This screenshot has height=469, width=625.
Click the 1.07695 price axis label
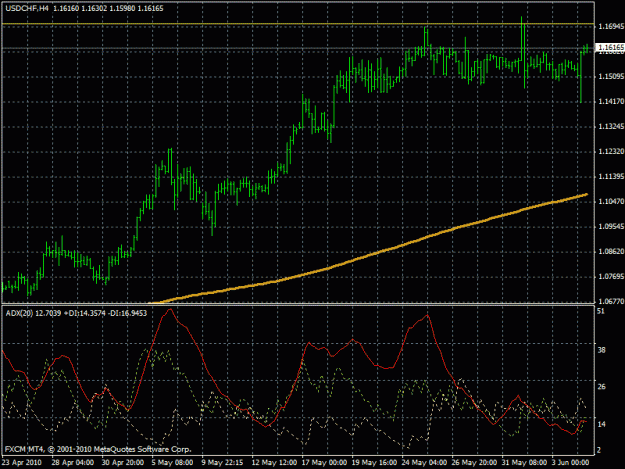610,277
